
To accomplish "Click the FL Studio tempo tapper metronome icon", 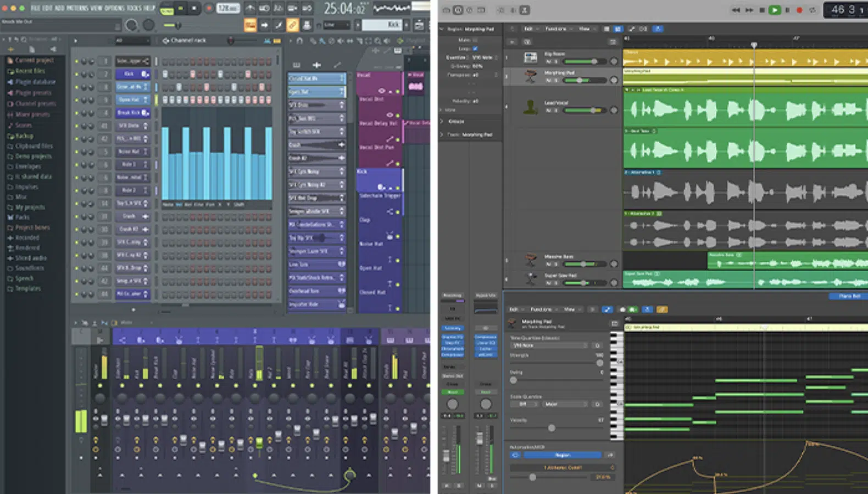I will pos(249,8).
